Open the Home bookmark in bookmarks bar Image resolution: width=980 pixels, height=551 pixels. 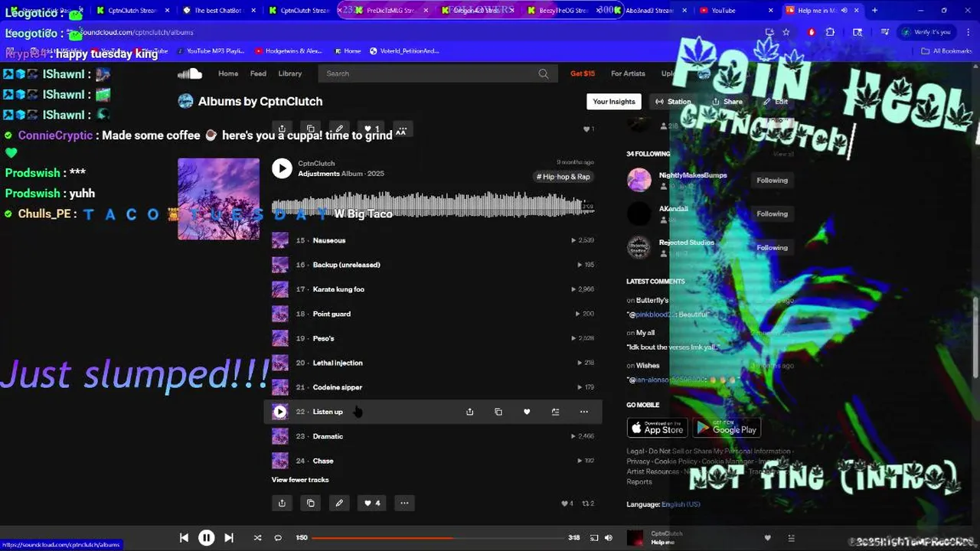(x=348, y=51)
